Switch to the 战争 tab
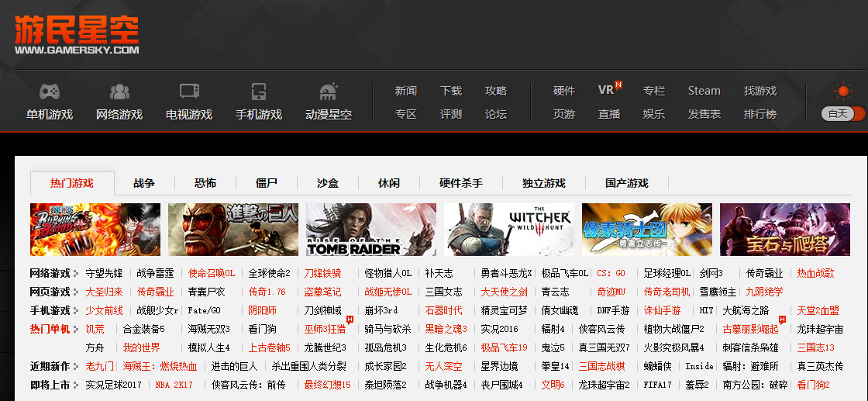The width and height of the screenshot is (868, 401). (144, 183)
